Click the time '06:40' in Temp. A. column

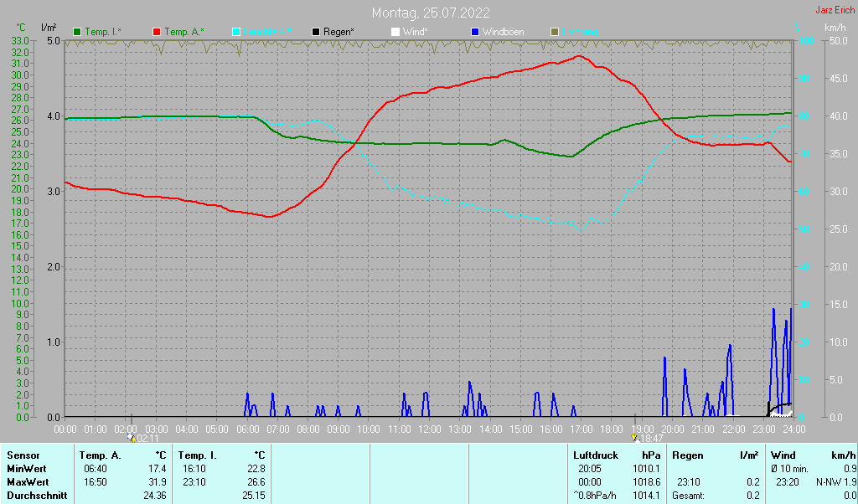pyautogui.click(x=96, y=469)
